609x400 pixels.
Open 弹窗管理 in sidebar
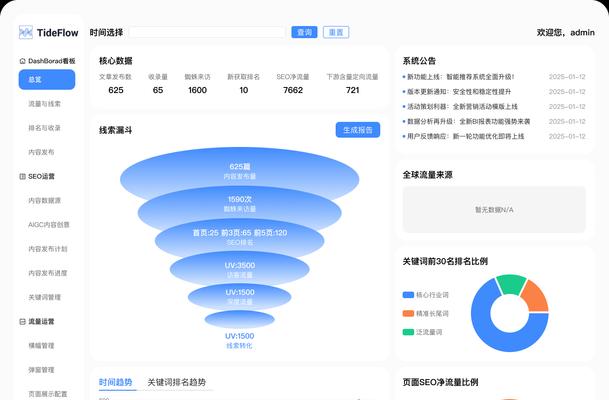41,370
